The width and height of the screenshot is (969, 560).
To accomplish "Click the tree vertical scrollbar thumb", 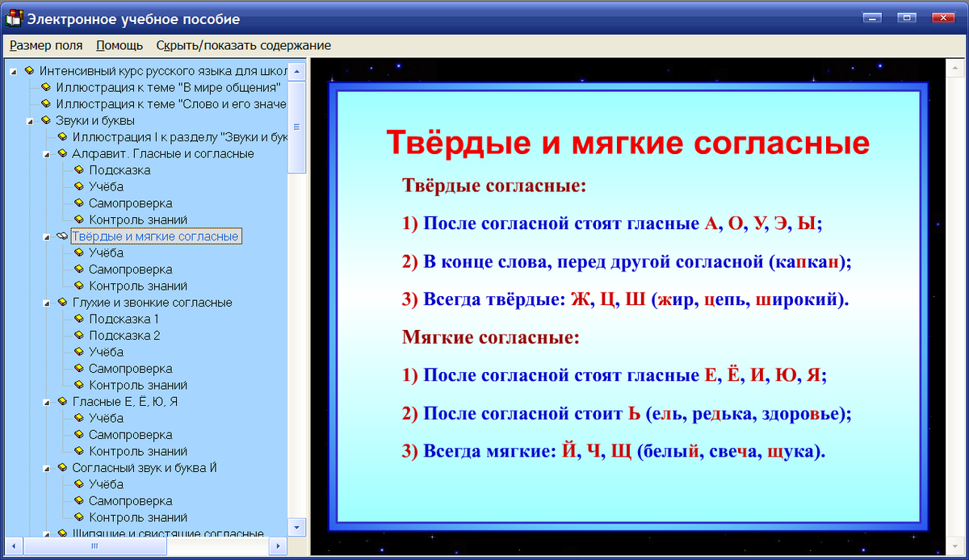I will pos(297,127).
